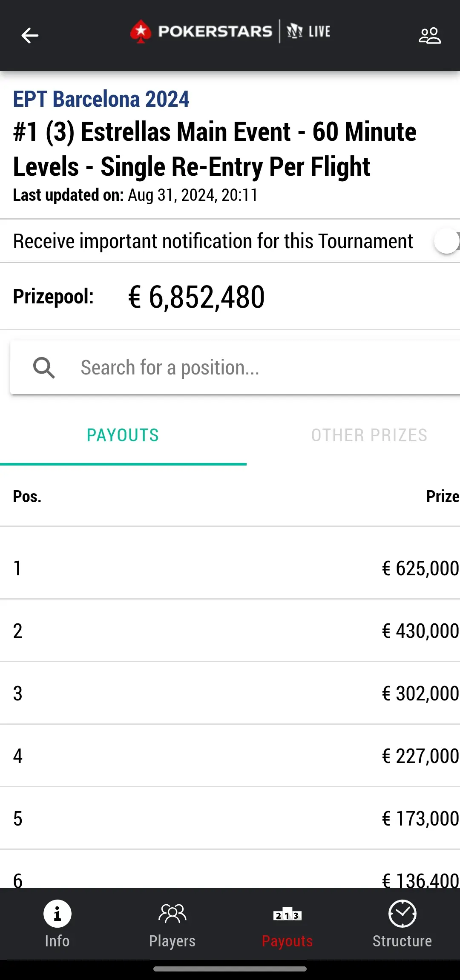Tap the PokerStars Live logo
Image resolution: width=460 pixels, height=980 pixels.
(x=230, y=31)
